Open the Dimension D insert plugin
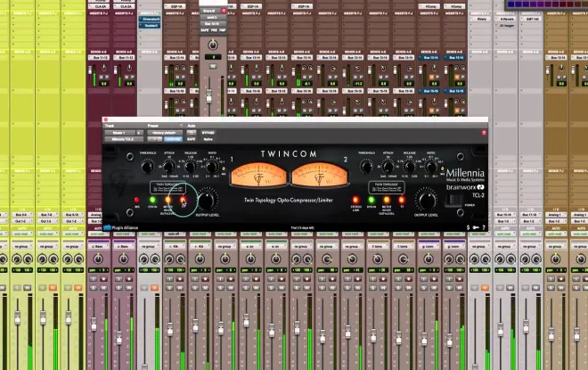This screenshot has height=370, width=588. click(150, 19)
